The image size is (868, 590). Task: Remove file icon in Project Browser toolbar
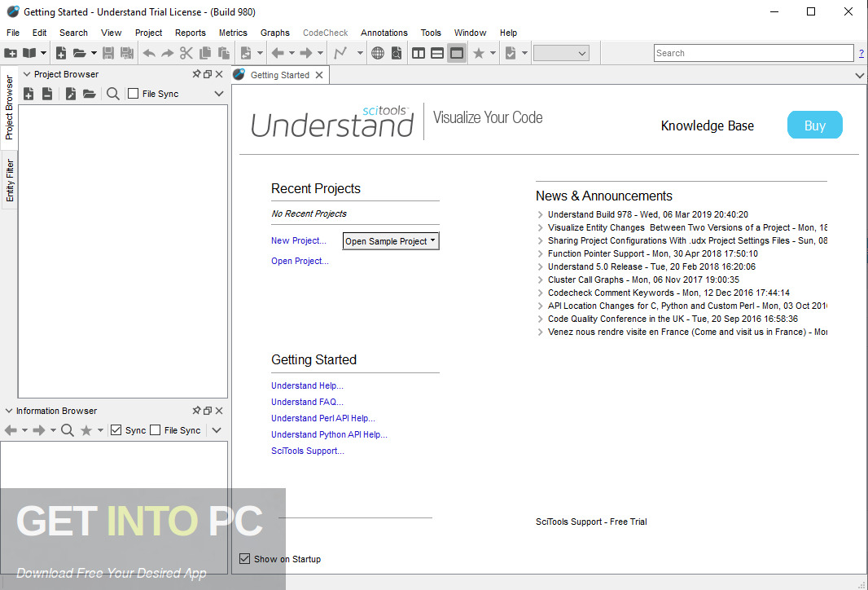click(x=47, y=95)
